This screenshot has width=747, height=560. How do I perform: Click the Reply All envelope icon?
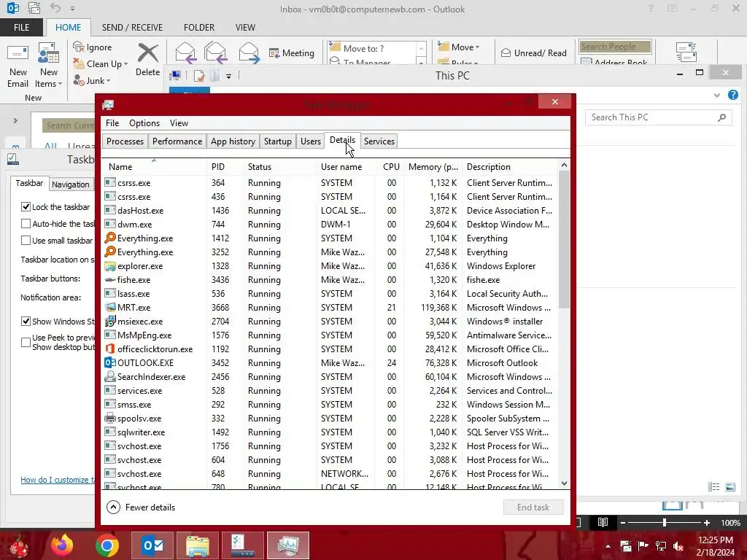(x=215, y=52)
